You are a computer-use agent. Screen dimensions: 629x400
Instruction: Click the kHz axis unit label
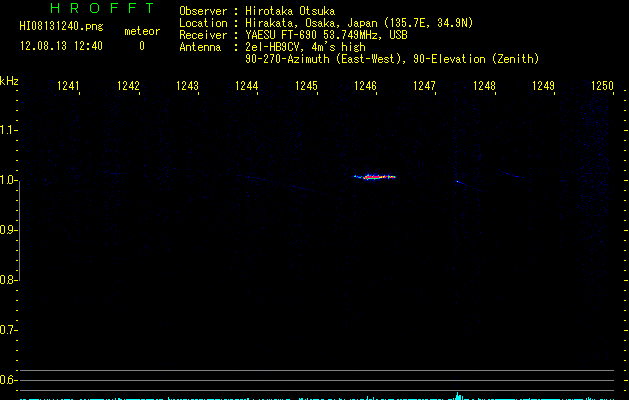point(9,81)
